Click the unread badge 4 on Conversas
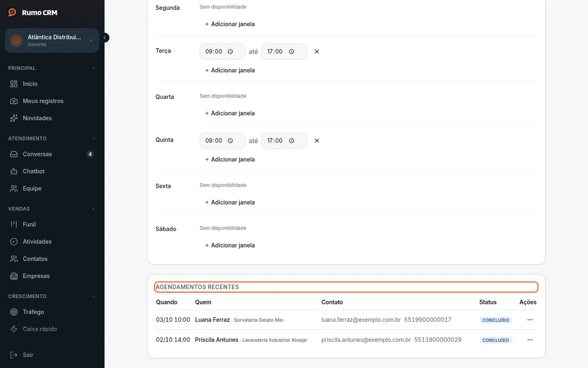 (x=90, y=154)
